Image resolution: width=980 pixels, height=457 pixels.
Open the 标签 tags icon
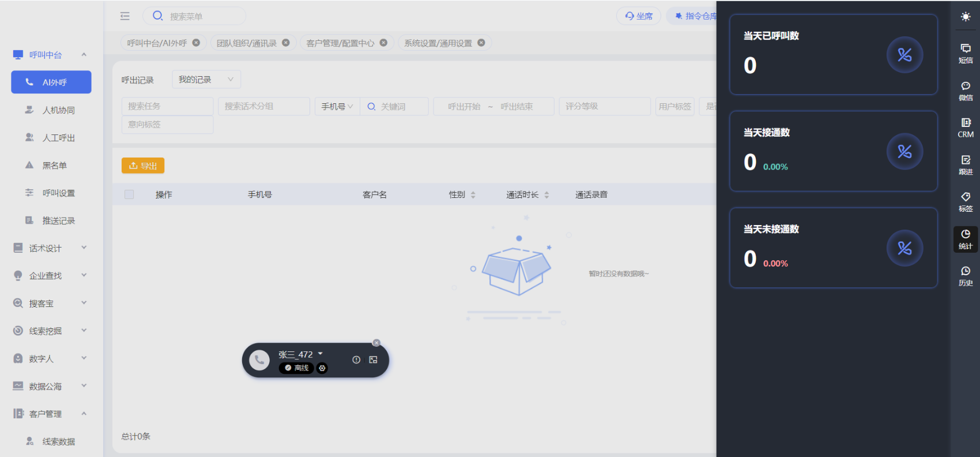(x=966, y=201)
